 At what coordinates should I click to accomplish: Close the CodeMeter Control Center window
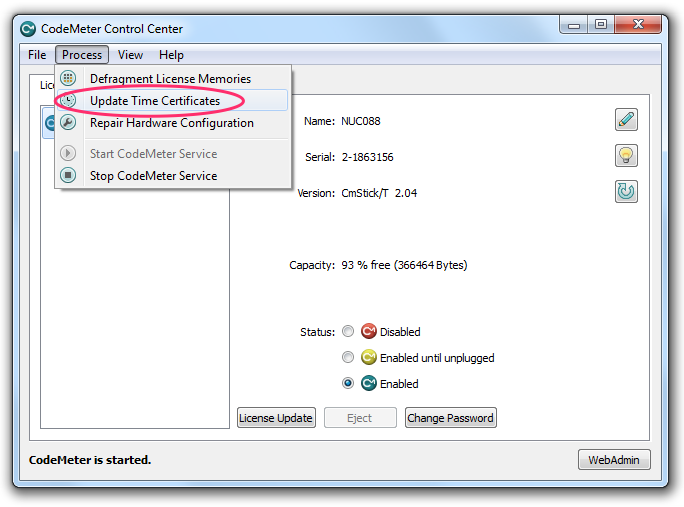(x=638, y=24)
